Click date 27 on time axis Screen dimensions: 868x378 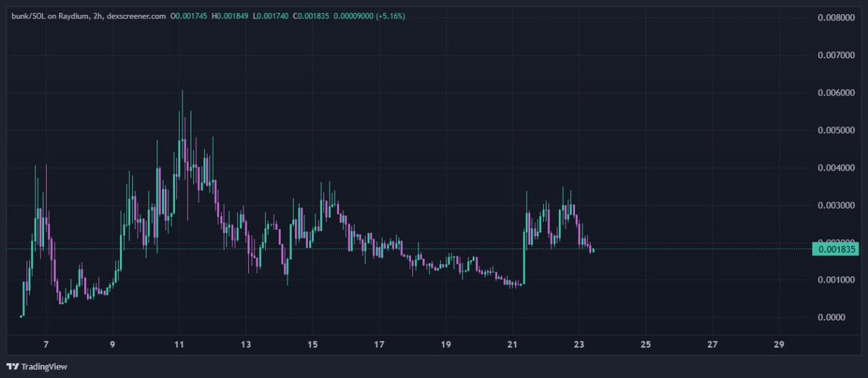point(712,344)
